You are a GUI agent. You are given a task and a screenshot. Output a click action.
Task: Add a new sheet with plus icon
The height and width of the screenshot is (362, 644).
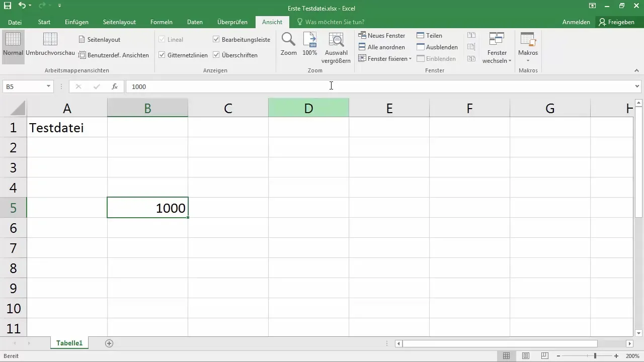tap(109, 343)
